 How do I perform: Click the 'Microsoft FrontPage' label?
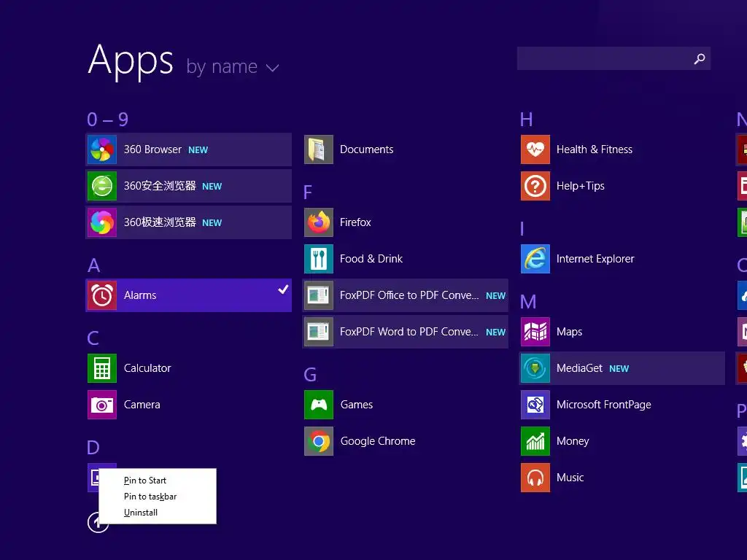pos(603,405)
